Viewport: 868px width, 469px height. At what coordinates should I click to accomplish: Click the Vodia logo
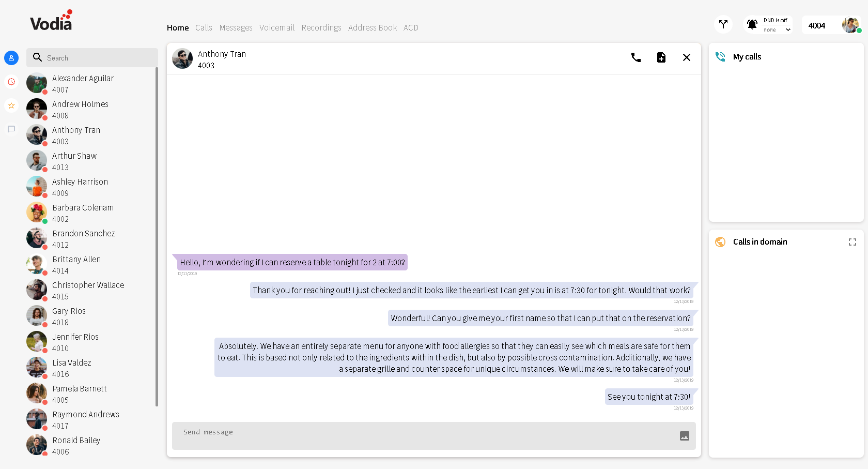(x=51, y=20)
